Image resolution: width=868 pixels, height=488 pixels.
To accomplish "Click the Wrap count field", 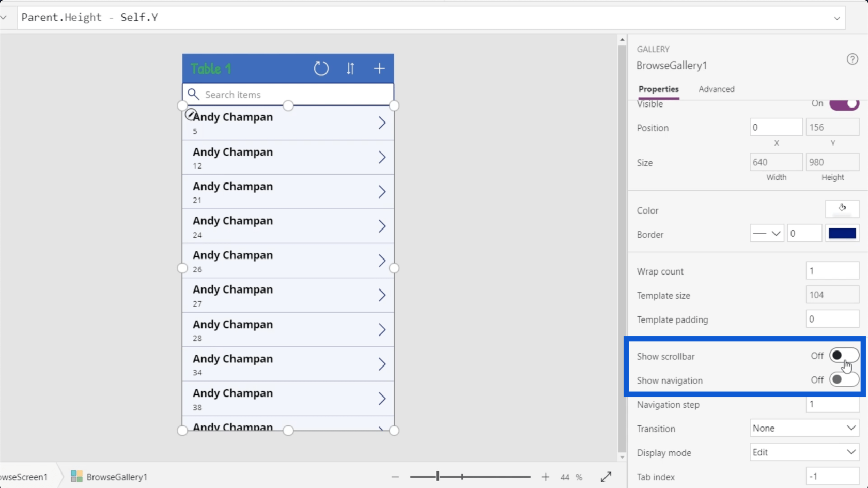I will pos(832,271).
